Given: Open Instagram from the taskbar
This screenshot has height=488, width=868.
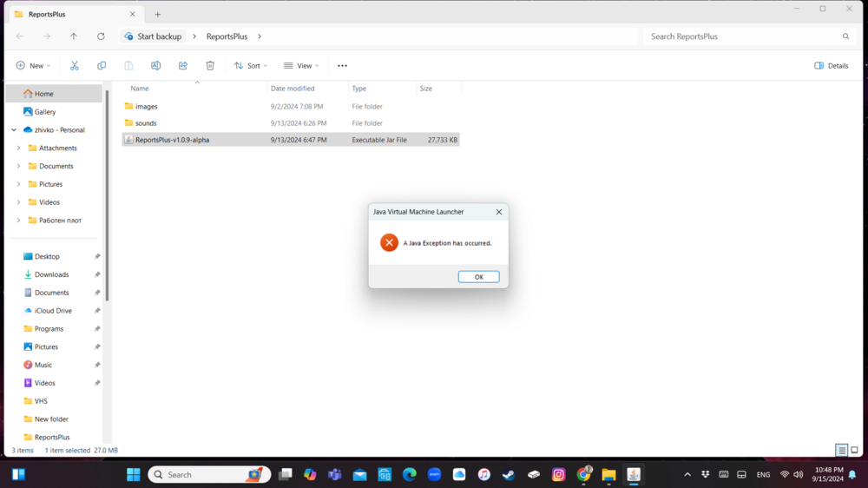Looking at the screenshot, I should coord(558,475).
